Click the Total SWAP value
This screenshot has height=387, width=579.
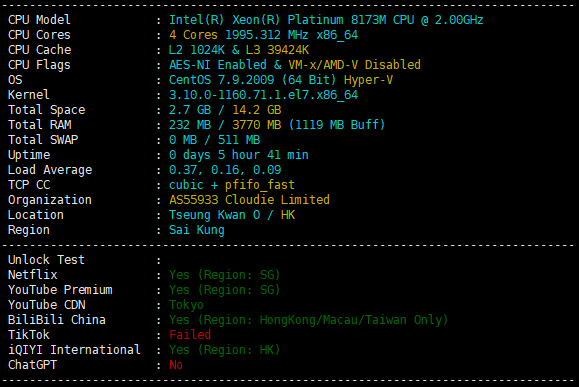coord(214,140)
